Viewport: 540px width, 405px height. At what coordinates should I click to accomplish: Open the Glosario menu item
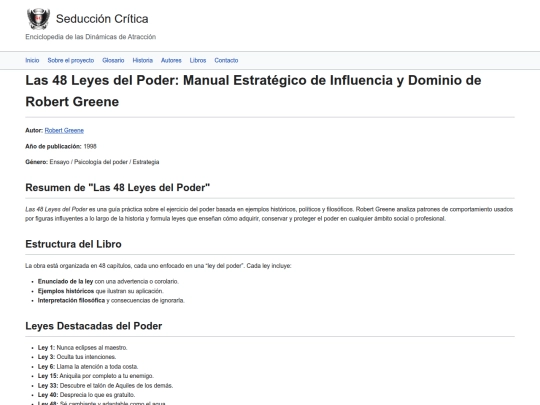click(x=113, y=60)
